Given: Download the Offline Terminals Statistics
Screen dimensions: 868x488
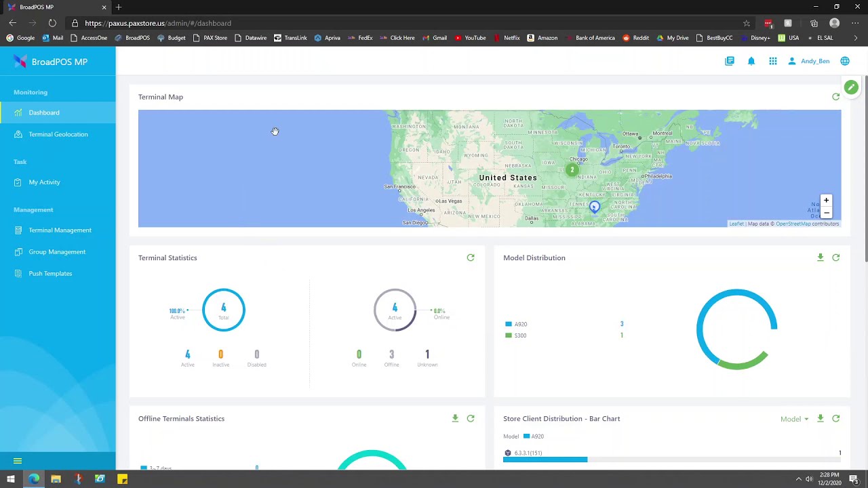Looking at the screenshot, I should (x=455, y=419).
